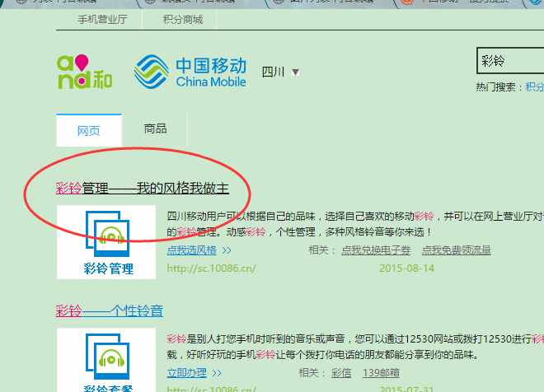Click the sc.10086.cn URL under 彩铃管理

tap(211, 268)
